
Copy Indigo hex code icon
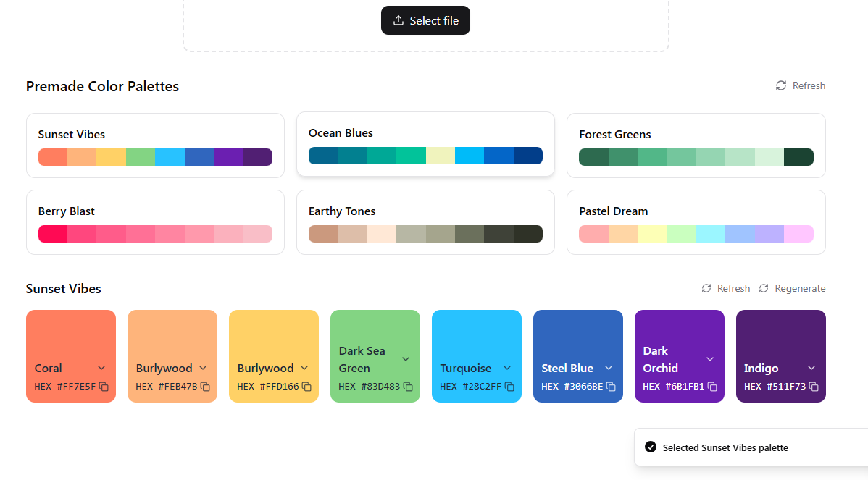click(814, 387)
